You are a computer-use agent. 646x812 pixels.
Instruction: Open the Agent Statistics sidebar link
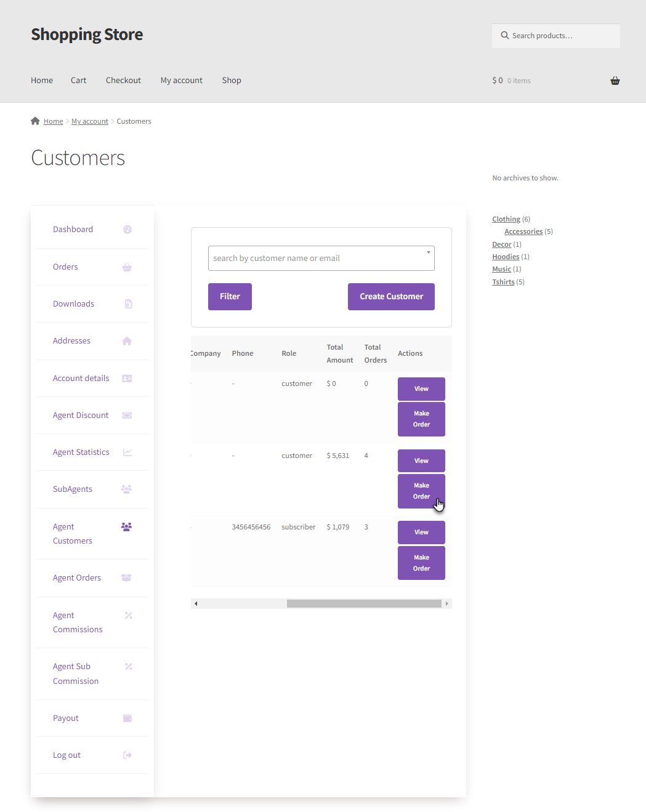tap(81, 452)
